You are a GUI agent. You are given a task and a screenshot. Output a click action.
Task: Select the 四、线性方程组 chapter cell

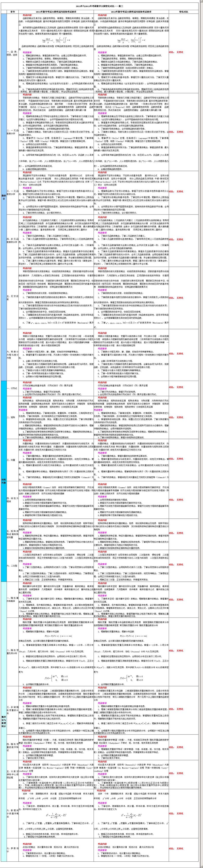click(x=12, y=499)
